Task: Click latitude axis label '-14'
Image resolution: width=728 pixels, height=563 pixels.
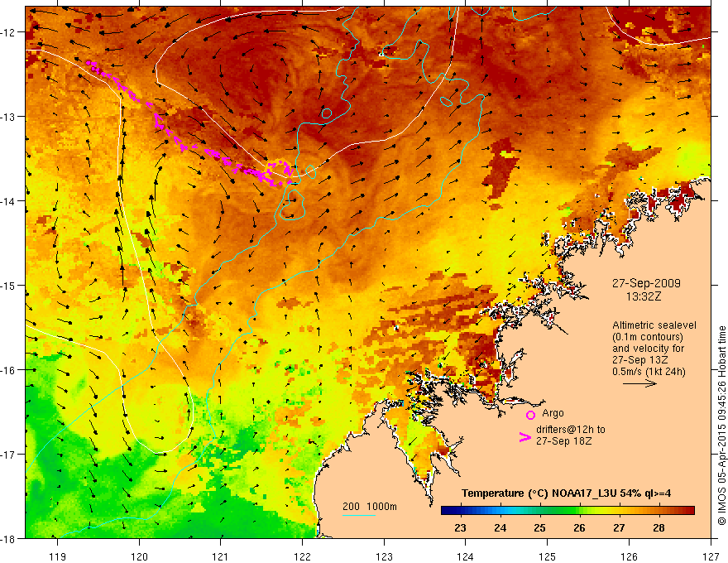Action: click(9, 201)
